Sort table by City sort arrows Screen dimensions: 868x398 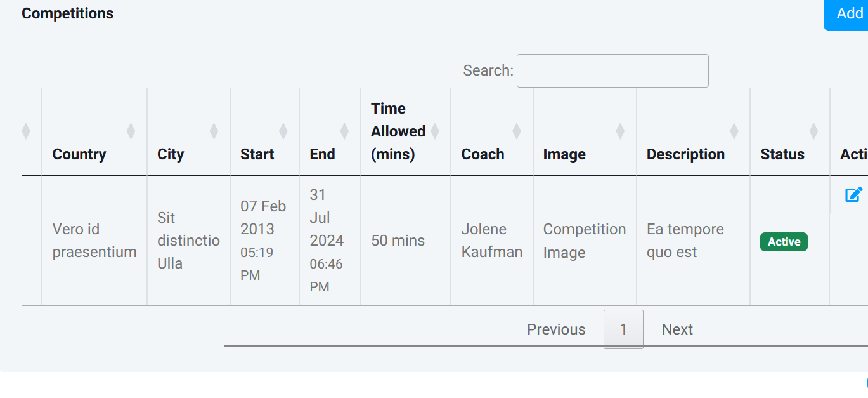214,131
